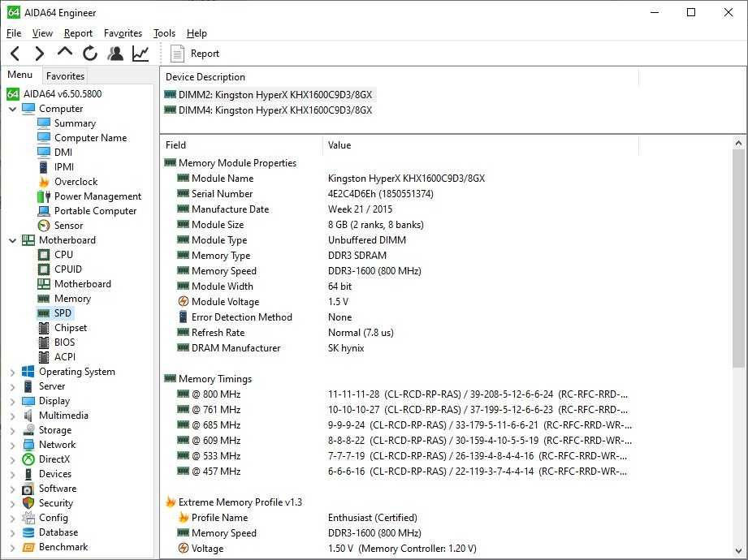Open the Portable Computer laptop icon
Image resolution: width=748 pixels, height=560 pixels.
tap(44, 211)
